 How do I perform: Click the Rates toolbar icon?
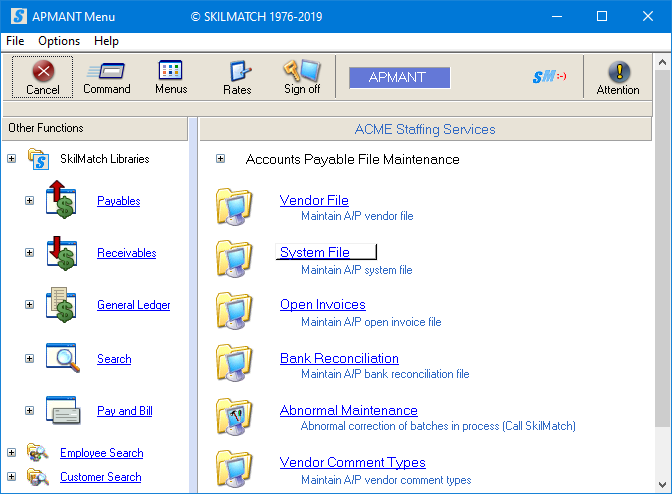click(x=240, y=71)
